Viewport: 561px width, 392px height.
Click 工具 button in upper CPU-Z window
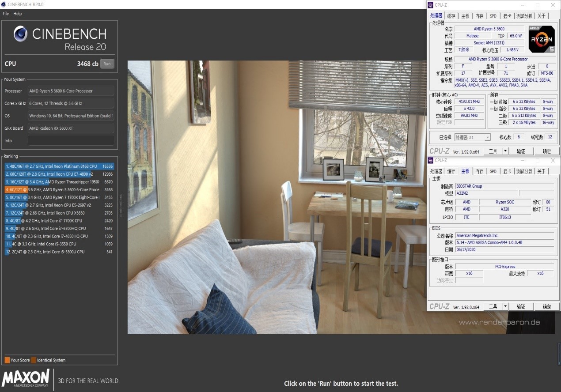coord(493,151)
